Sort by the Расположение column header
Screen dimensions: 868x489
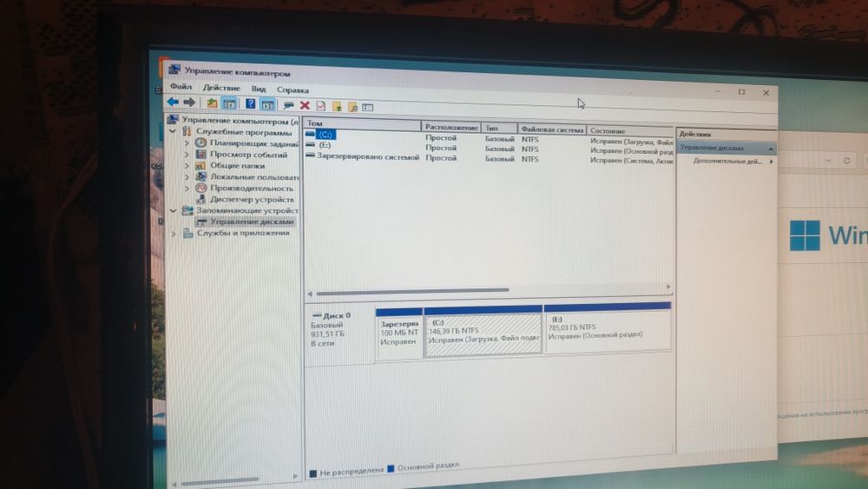451,127
